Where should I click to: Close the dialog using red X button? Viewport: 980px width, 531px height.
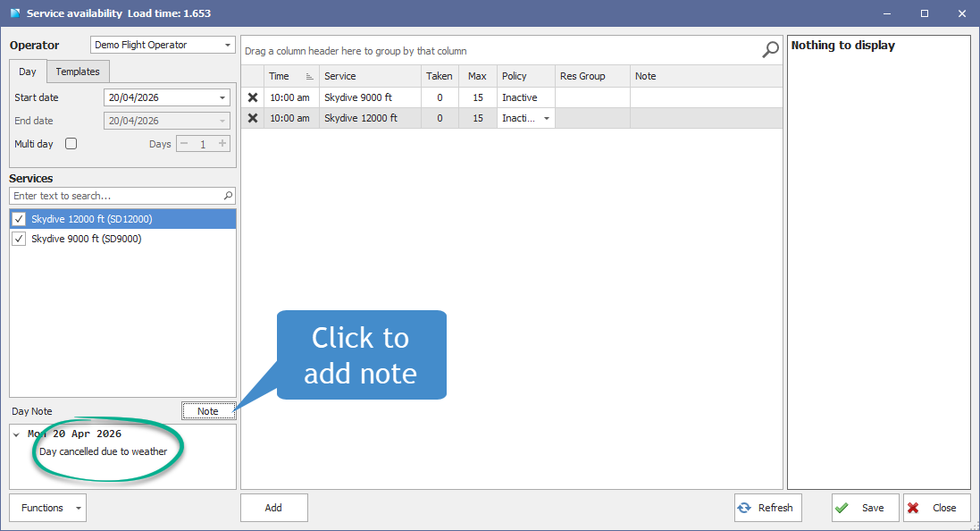[x=936, y=508]
